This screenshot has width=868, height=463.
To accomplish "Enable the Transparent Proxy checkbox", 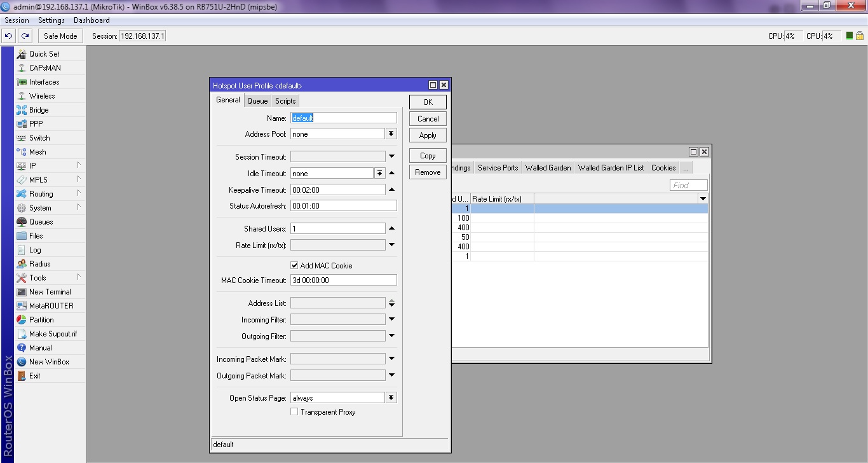I will (294, 411).
